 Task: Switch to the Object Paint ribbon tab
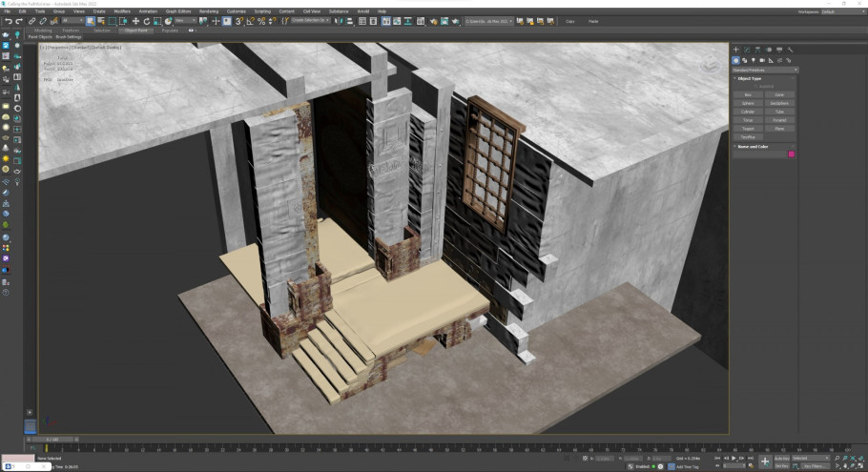click(136, 31)
